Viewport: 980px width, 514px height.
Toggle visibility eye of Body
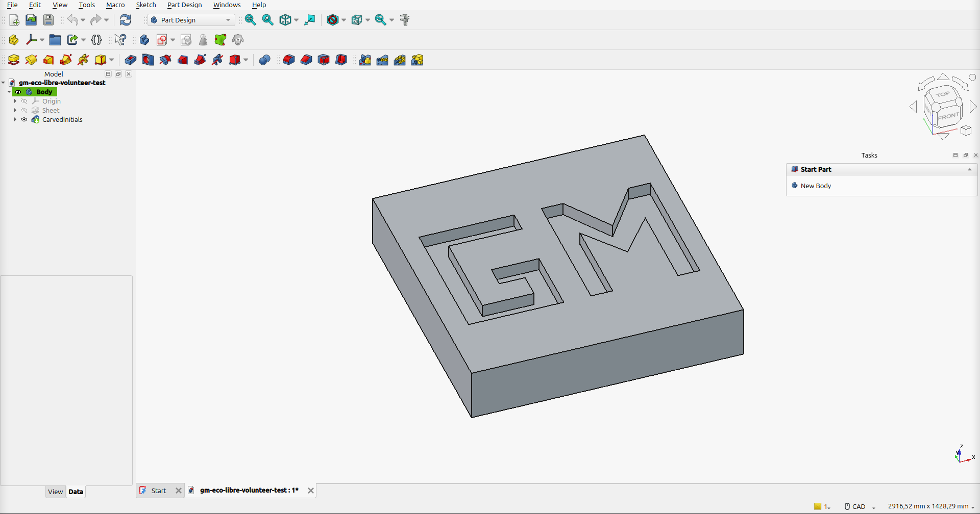pyautogui.click(x=18, y=92)
